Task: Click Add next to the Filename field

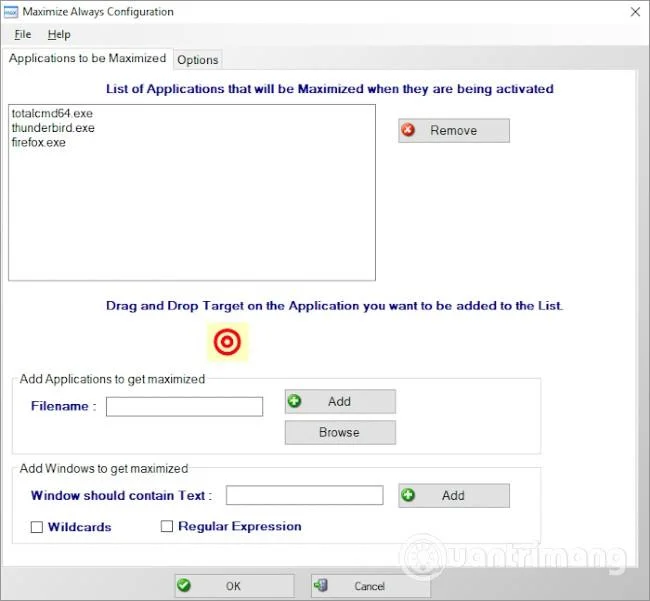Action: (x=340, y=401)
